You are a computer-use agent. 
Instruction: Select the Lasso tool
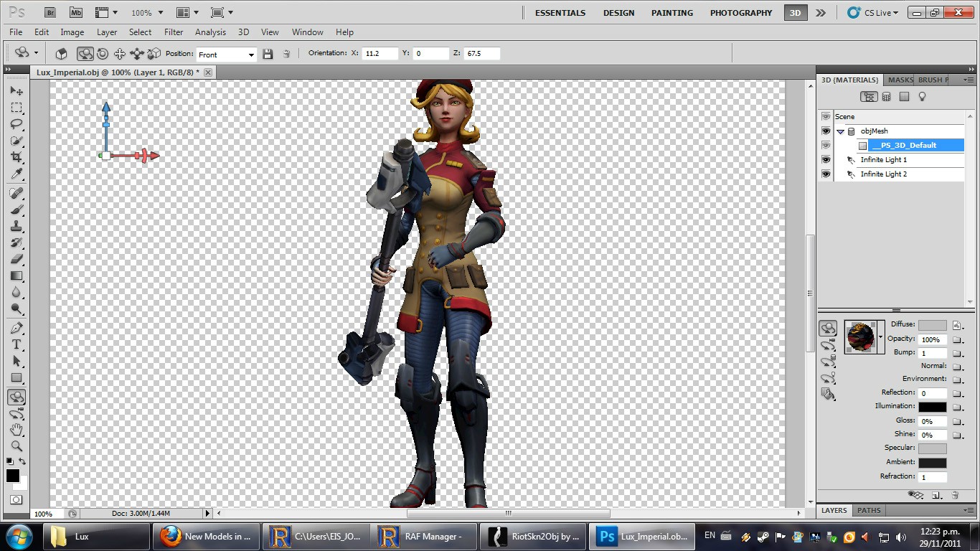pos(17,124)
